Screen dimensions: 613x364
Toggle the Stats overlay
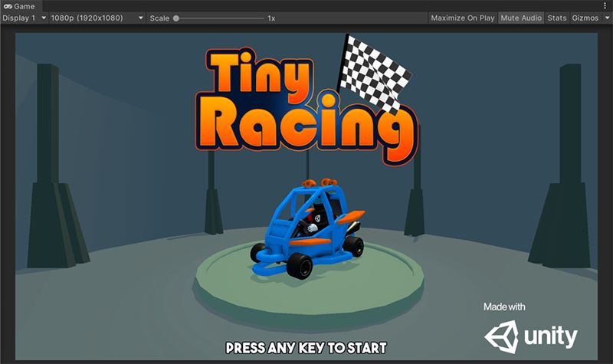(557, 18)
